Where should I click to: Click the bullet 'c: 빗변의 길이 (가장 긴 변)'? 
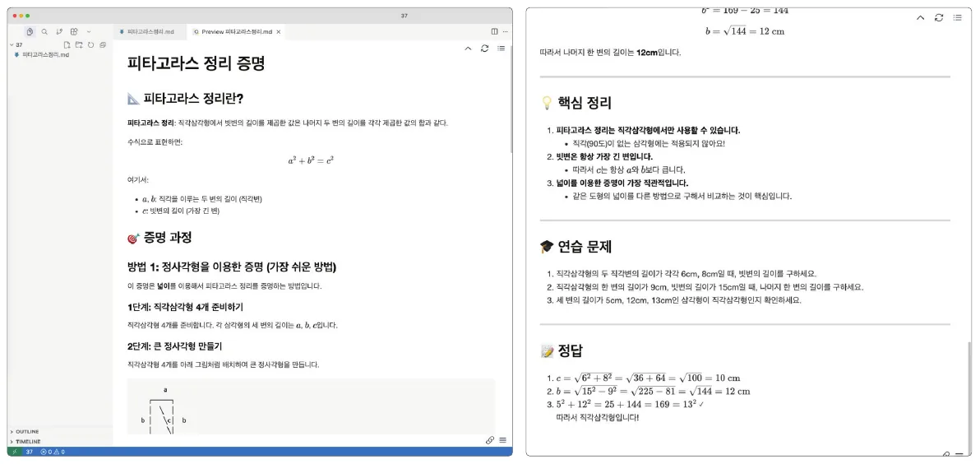click(x=181, y=211)
